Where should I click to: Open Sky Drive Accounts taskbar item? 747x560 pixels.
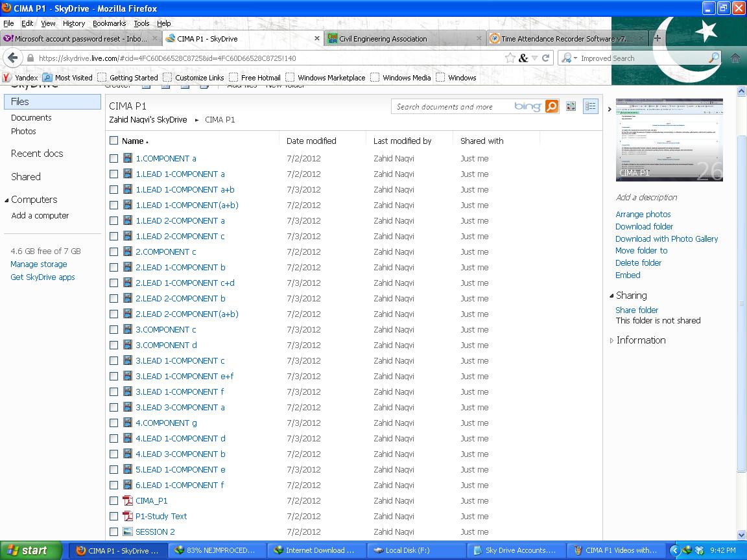(517, 550)
